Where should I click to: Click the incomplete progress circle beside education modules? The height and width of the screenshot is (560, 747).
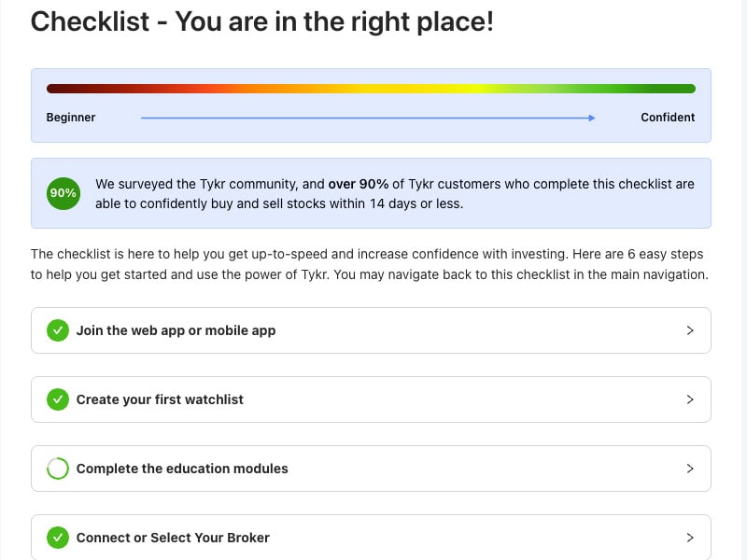click(x=57, y=469)
